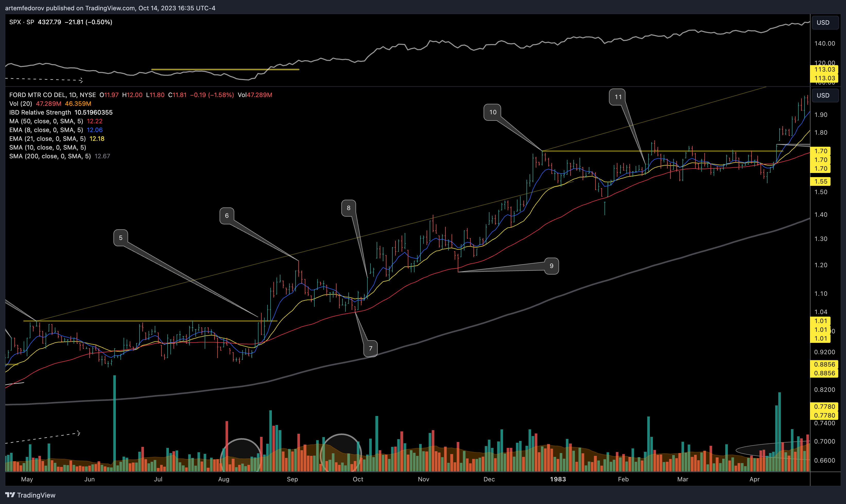Select the EMA (21, close, 0, SMA, 5) legend

pos(48,138)
